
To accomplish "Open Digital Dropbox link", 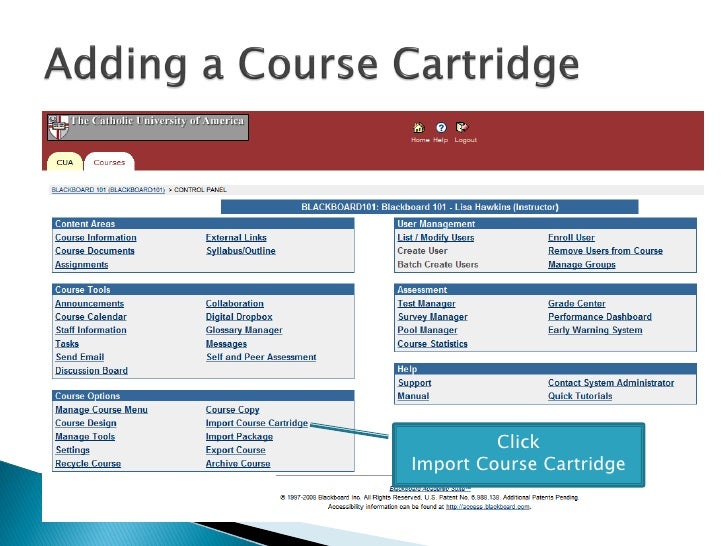I will [239, 317].
